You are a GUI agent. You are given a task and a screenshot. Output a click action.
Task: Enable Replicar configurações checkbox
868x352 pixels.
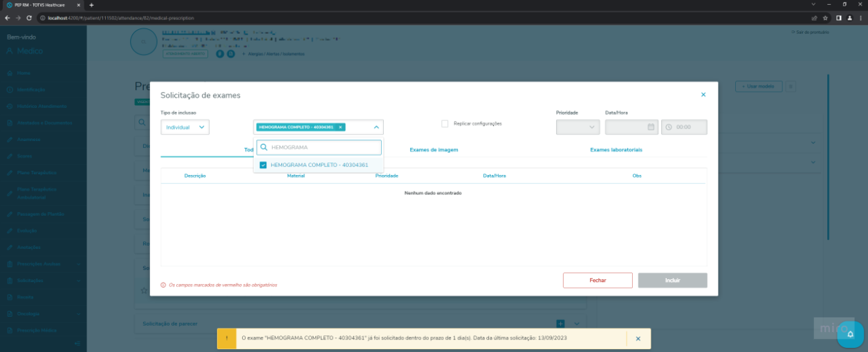tap(445, 124)
